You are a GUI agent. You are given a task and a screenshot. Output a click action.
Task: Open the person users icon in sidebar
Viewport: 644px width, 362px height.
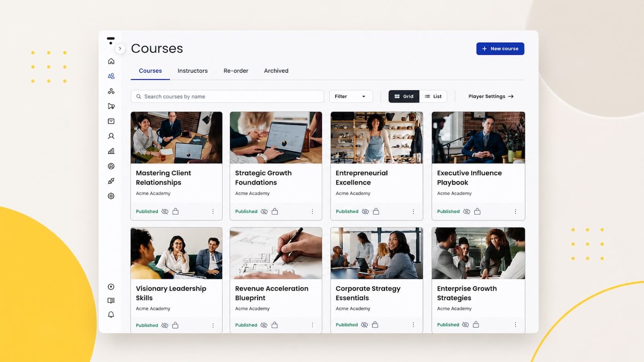pos(111,136)
